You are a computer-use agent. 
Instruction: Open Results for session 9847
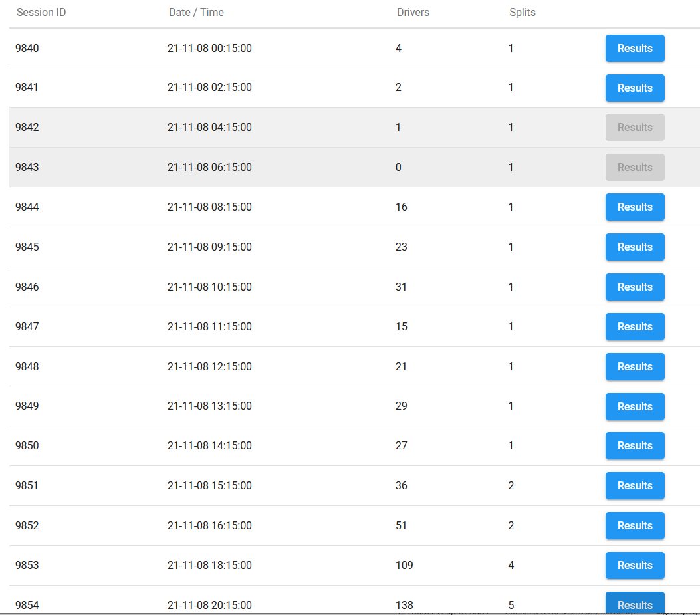click(634, 327)
